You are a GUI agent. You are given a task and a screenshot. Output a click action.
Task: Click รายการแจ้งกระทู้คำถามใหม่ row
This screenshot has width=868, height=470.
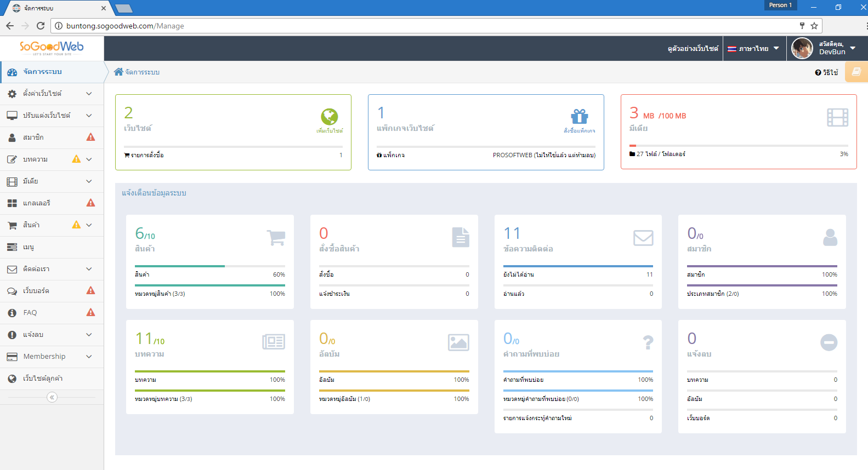point(578,418)
